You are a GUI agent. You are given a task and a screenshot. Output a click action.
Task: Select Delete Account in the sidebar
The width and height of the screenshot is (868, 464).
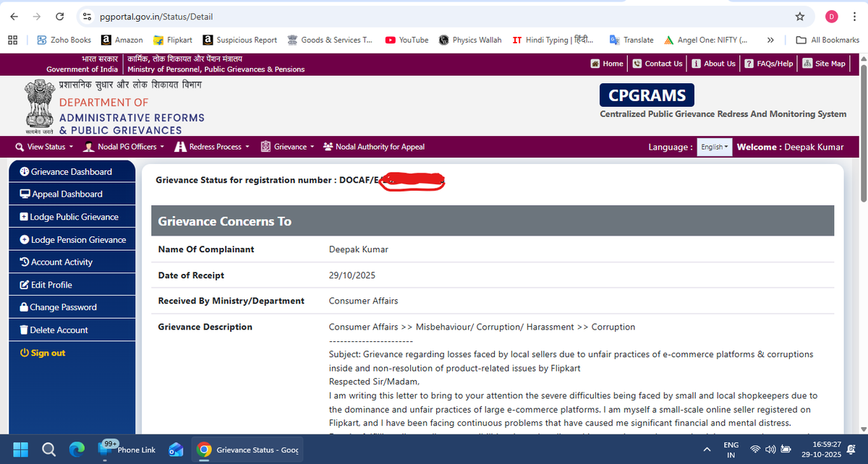(x=72, y=330)
